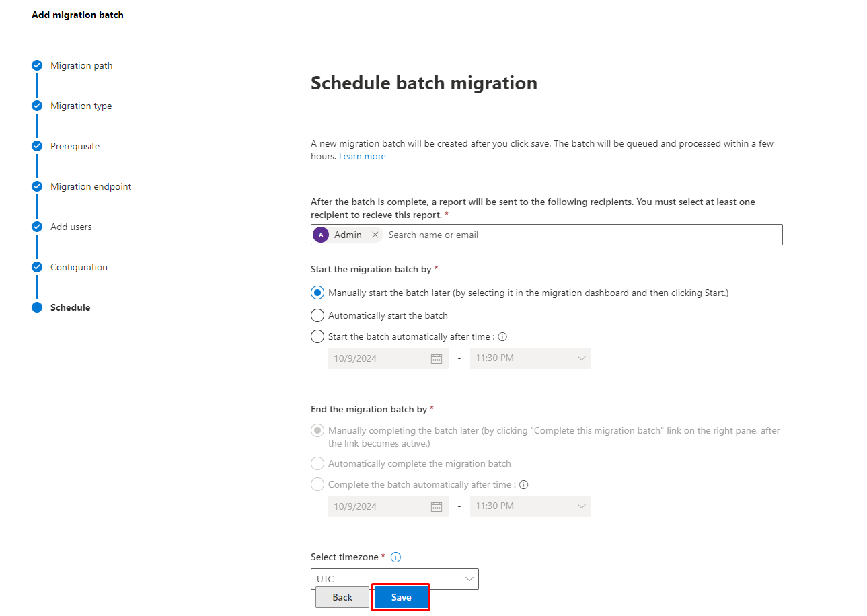This screenshot has width=867, height=616.
Task: Click the start date 10/9/2024 field
Action: (x=388, y=358)
